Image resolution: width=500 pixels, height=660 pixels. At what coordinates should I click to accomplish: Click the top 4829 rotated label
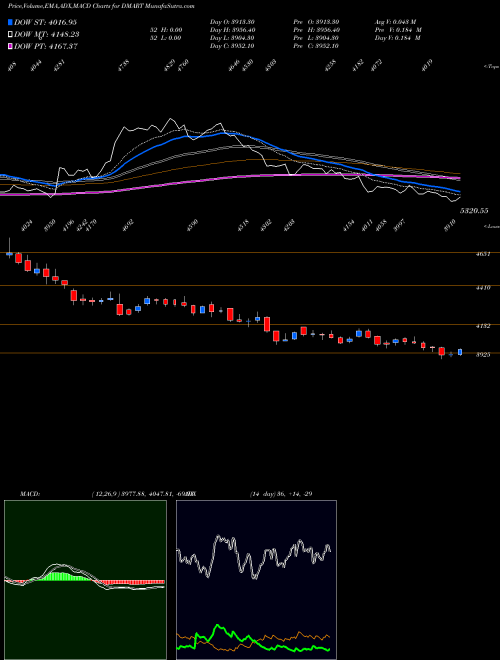point(170,66)
